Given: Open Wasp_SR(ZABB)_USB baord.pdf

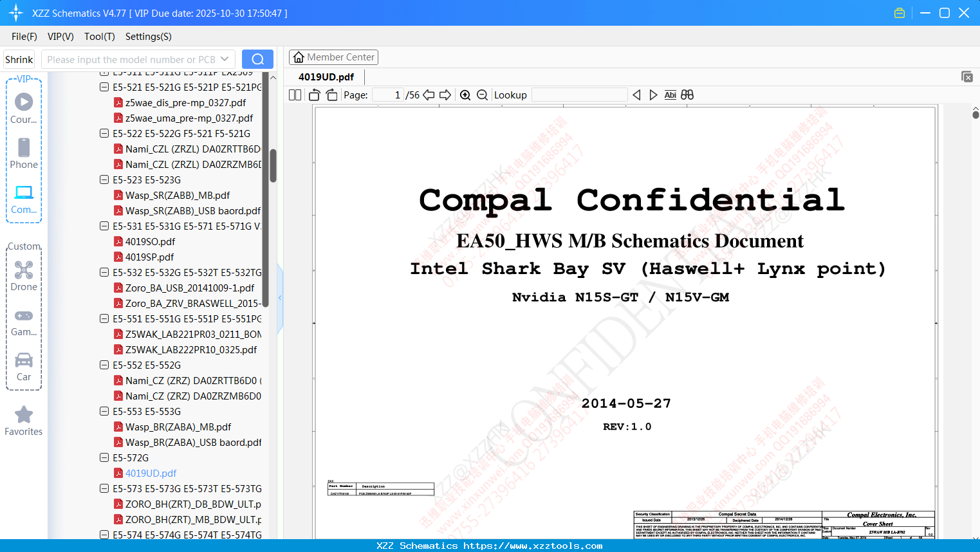Looking at the screenshot, I should [x=193, y=211].
